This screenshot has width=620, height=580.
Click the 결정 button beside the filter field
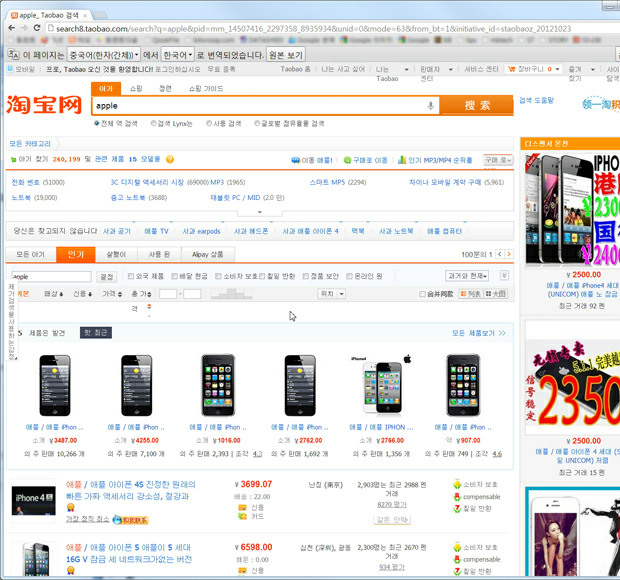[x=107, y=276]
